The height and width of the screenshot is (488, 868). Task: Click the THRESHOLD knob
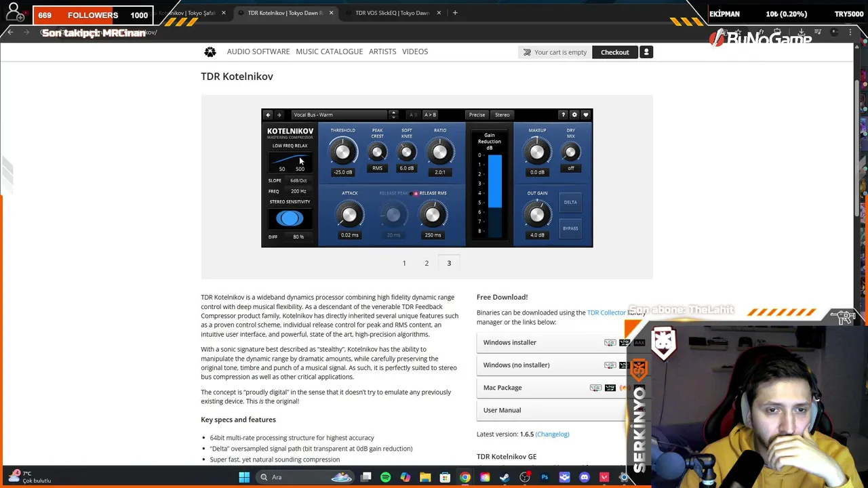click(x=342, y=152)
